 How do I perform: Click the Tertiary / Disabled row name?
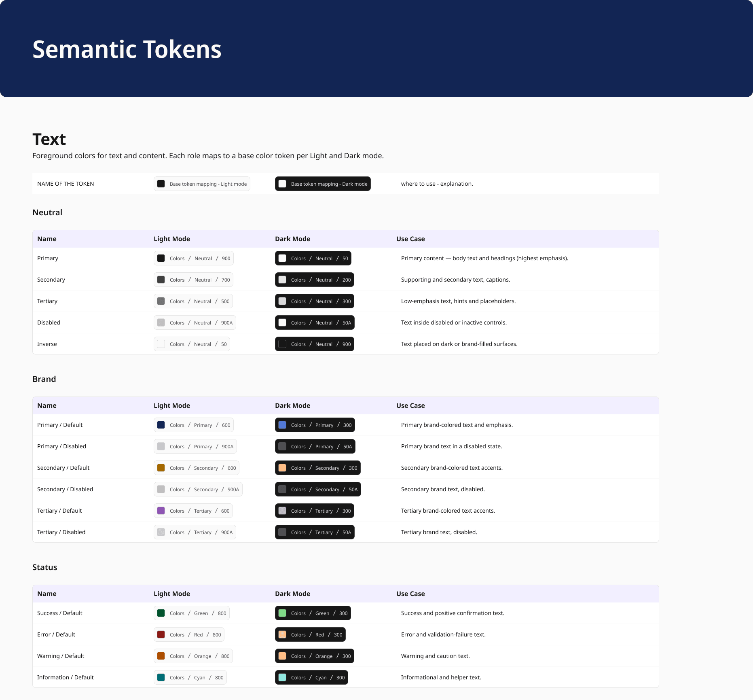pyautogui.click(x=61, y=532)
